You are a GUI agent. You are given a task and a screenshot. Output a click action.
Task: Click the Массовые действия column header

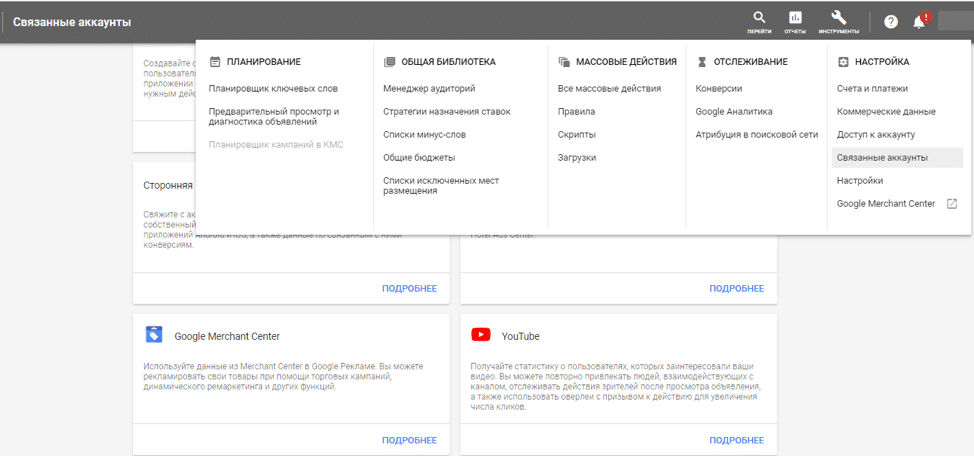click(626, 62)
